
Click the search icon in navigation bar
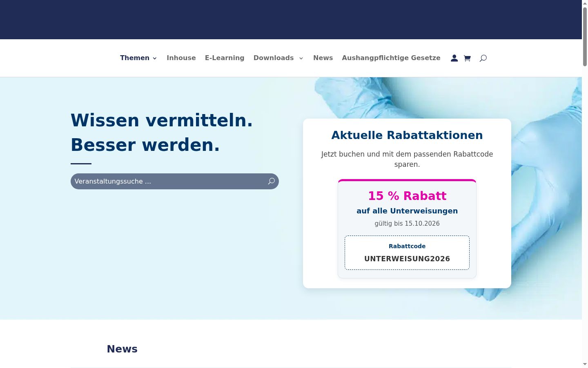(483, 58)
